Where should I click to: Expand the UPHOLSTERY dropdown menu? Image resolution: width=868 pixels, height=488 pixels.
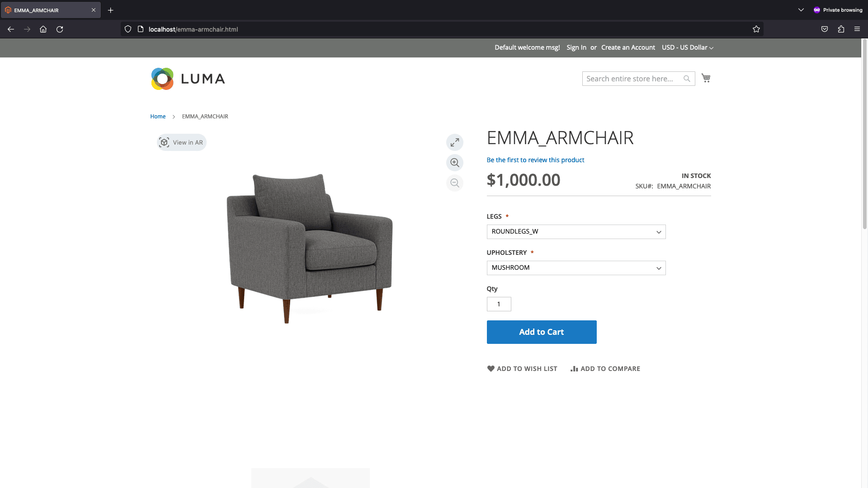pos(576,267)
